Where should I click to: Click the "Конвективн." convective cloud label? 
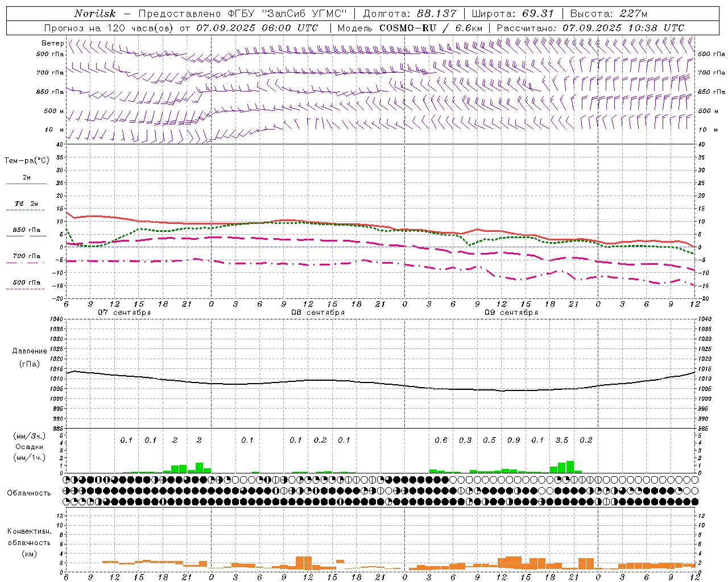(x=29, y=531)
